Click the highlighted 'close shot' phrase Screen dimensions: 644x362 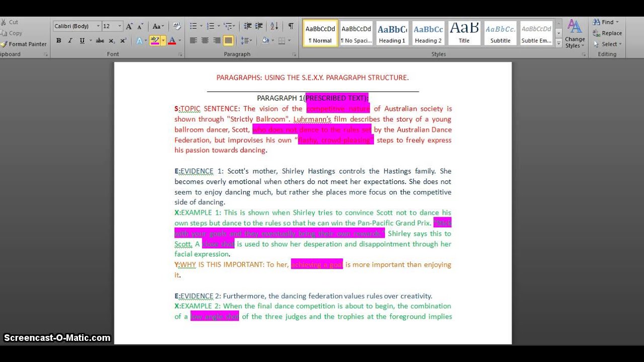[218, 244]
